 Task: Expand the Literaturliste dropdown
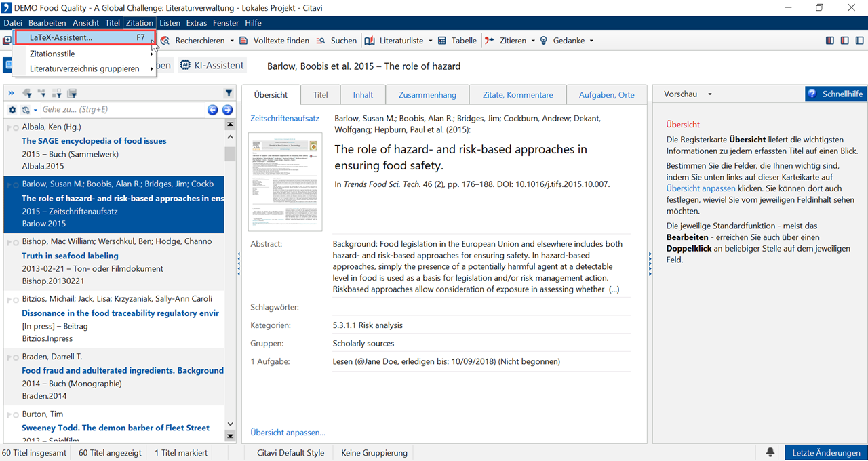(430, 41)
